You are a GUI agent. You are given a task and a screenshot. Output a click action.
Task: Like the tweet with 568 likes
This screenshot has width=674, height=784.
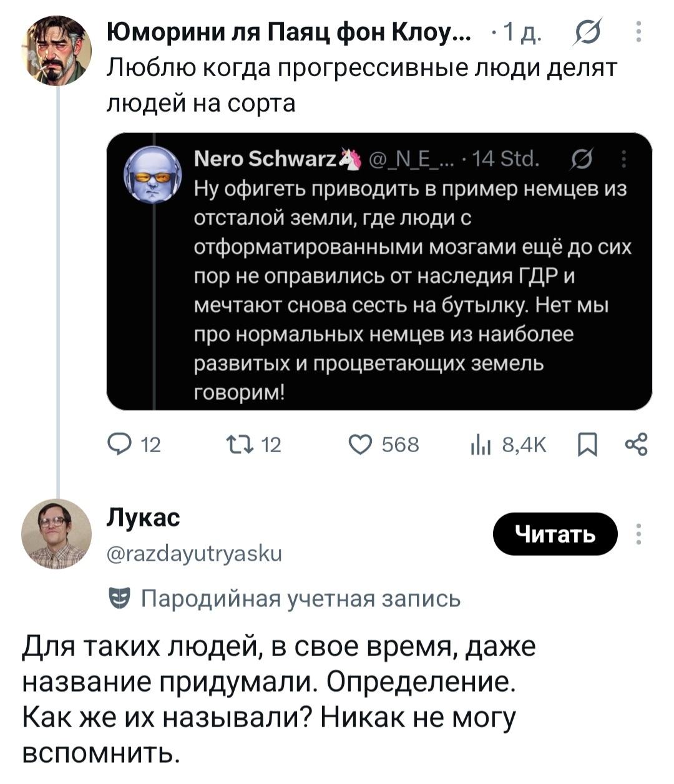pyautogui.click(x=384, y=445)
